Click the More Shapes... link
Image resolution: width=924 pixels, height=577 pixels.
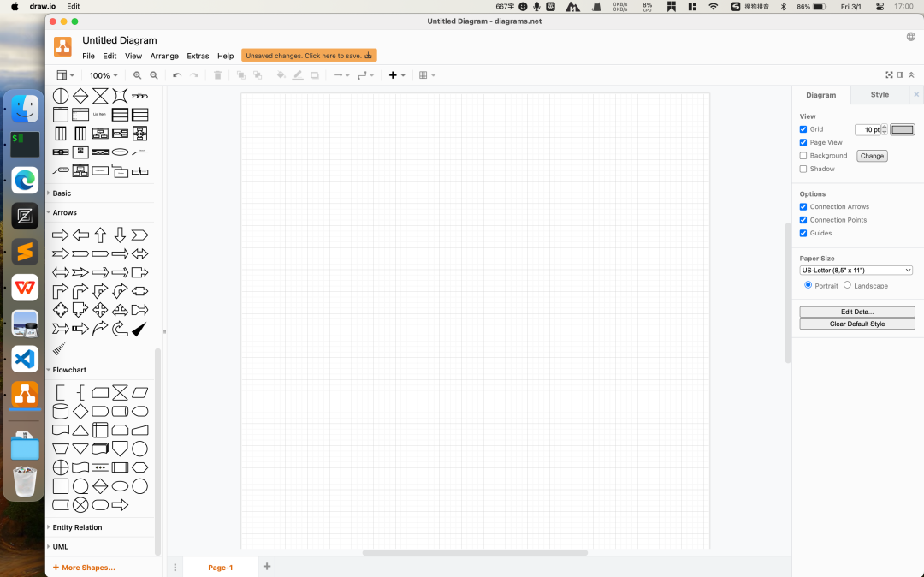pos(88,568)
